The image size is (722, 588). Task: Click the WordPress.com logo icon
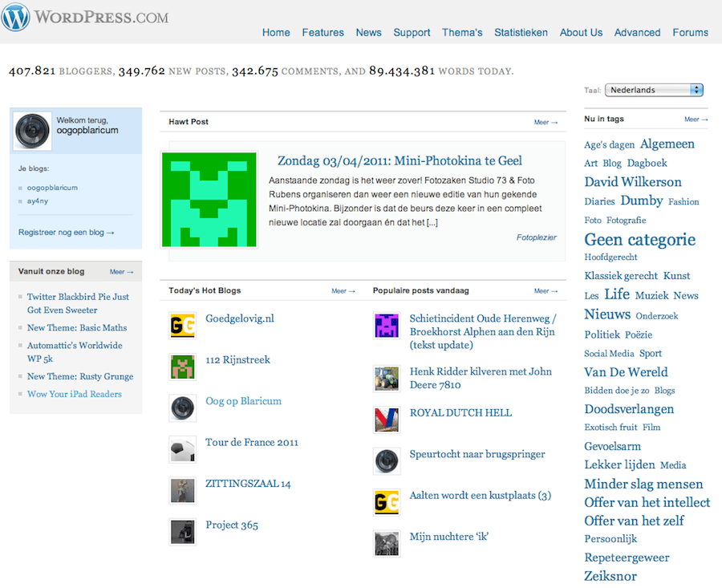tap(15, 16)
